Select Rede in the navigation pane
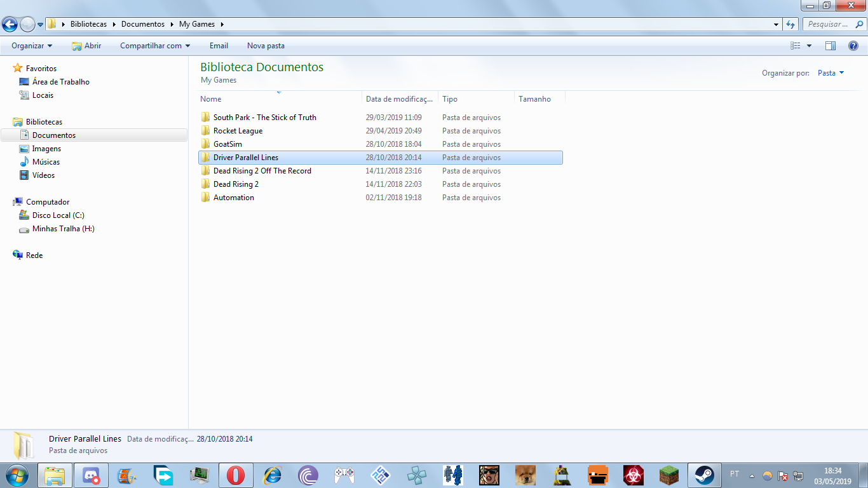 (x=34, y=255)
